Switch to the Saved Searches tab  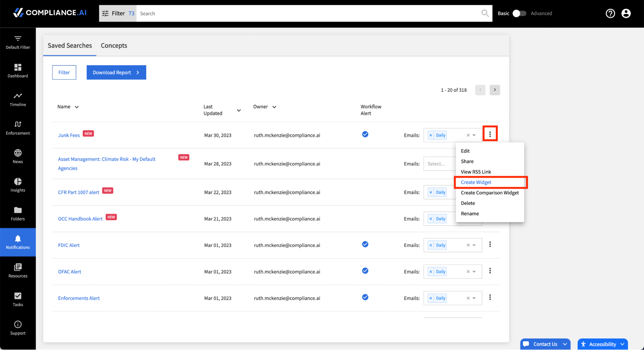(x=70, y=45)
